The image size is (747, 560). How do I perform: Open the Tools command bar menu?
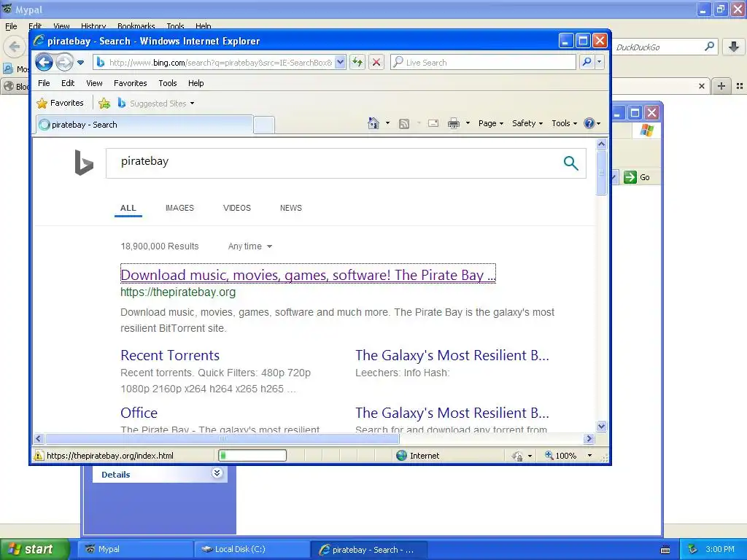tap(564, 123)
